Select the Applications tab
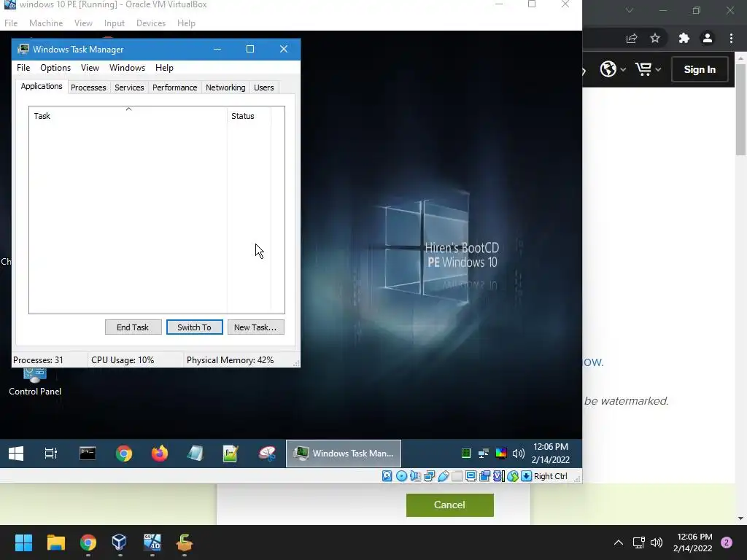The width and height of the screenshot is (747, 560). [x=42, y=86]
